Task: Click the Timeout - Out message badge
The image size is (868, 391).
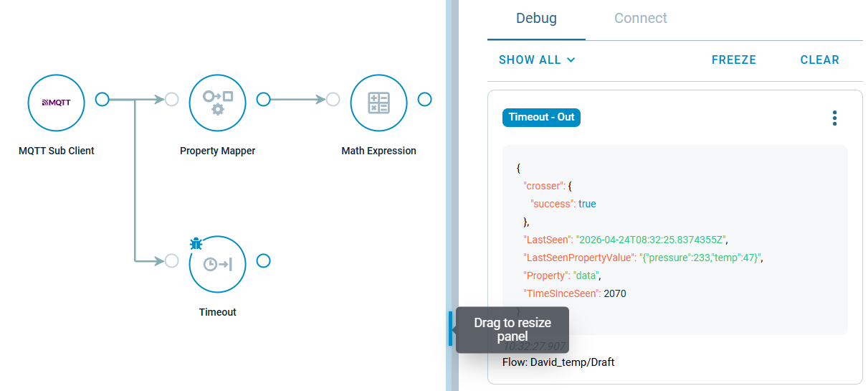Action: click(x=541, y=117)
